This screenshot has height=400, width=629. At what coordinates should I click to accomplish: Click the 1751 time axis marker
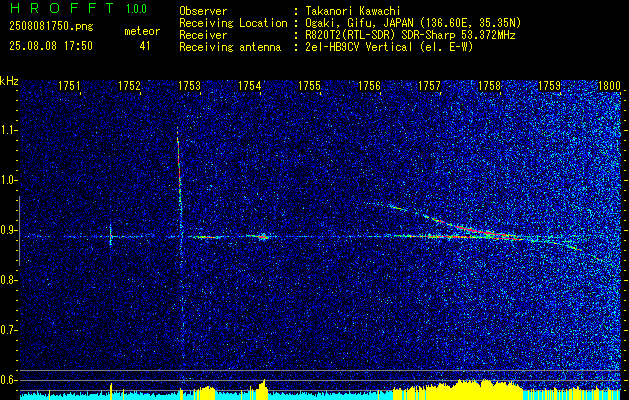coord(69,86)
